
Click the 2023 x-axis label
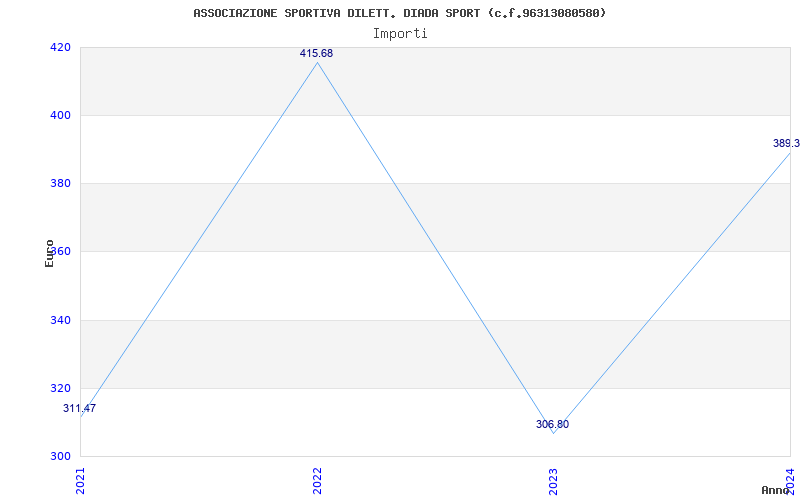554,481
